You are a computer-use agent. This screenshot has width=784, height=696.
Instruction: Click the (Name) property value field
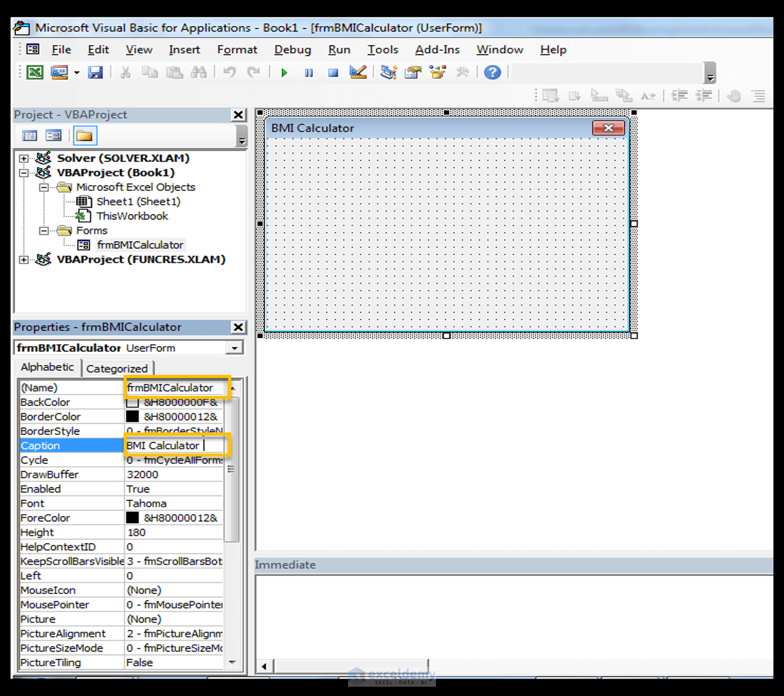tap(174, 388)
